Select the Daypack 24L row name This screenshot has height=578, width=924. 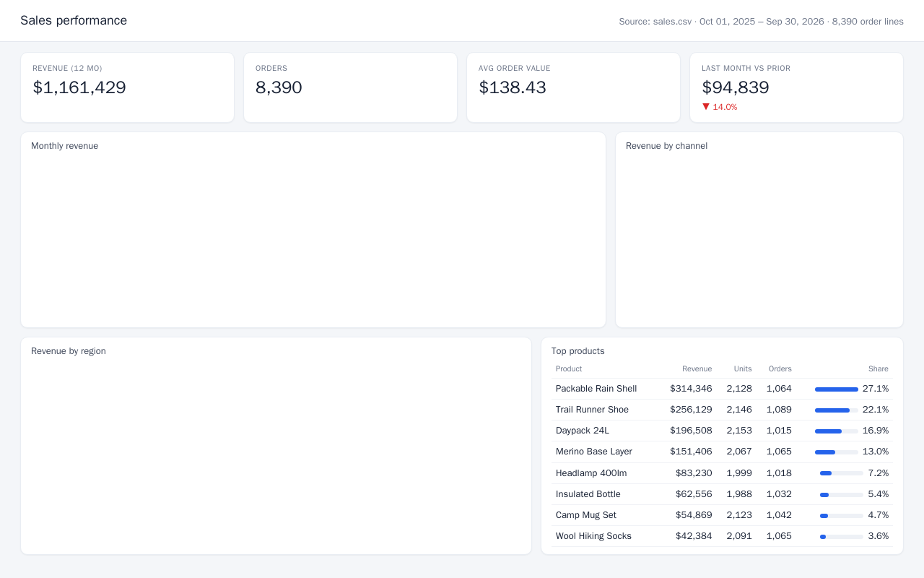pos(583,431)
